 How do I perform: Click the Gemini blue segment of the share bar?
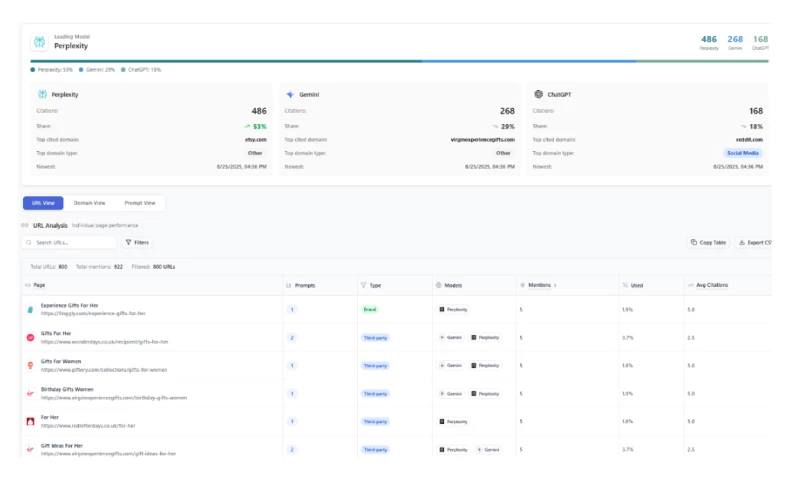[529, 61]
